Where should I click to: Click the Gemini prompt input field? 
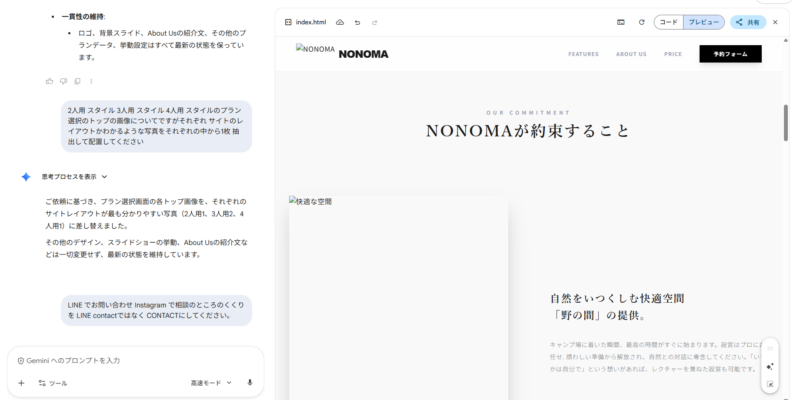(135, 360)
